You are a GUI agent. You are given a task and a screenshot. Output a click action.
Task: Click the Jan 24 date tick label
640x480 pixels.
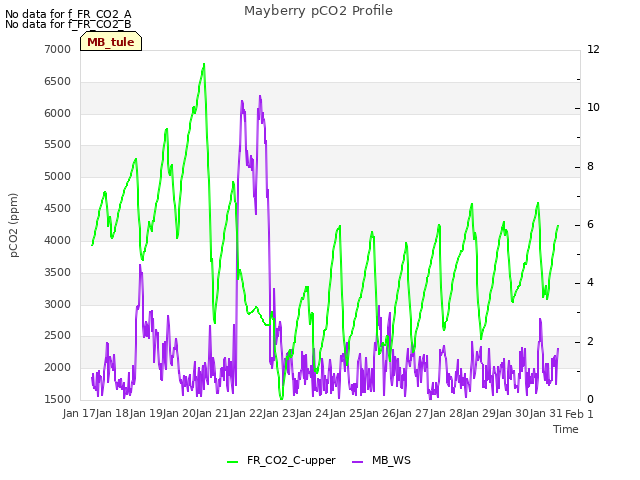click(x=313, y=413)
